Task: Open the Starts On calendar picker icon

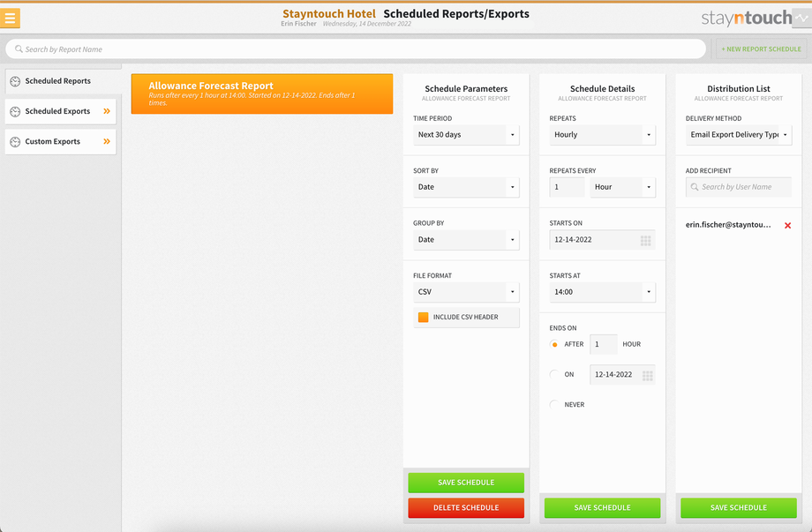Action: (646, 240)
